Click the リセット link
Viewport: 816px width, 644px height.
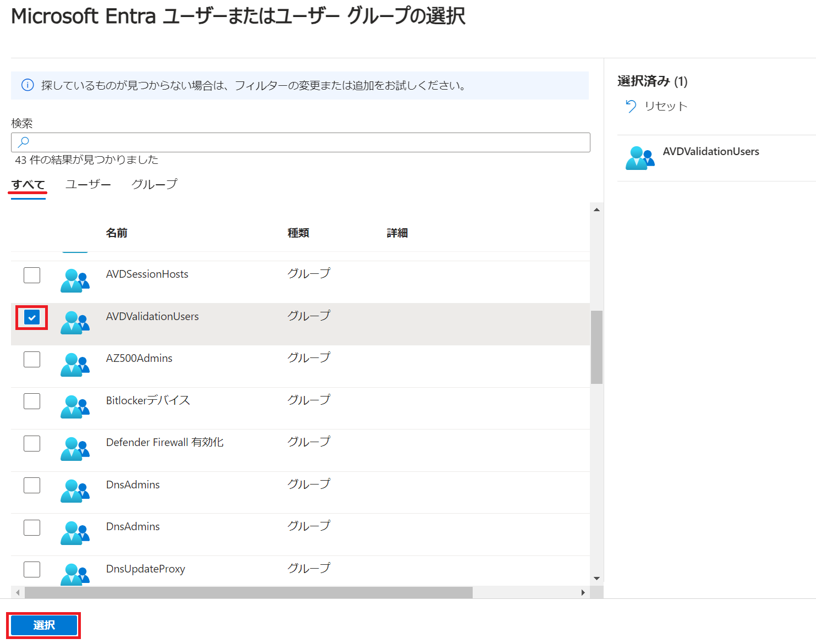pos(666,106)
